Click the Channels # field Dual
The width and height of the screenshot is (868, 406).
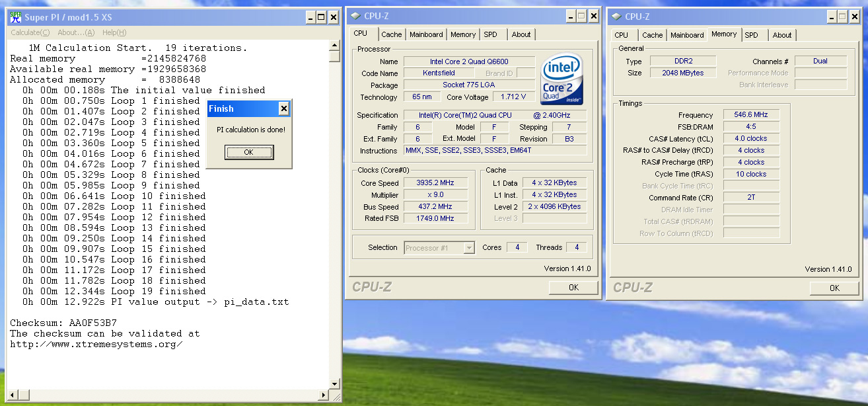click(820, 61)
